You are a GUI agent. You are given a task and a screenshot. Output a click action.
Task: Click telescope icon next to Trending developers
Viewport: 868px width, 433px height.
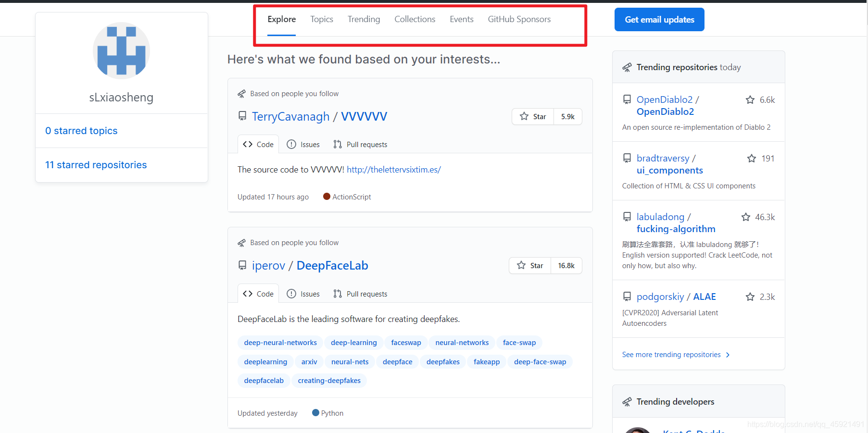click(627, 402)
